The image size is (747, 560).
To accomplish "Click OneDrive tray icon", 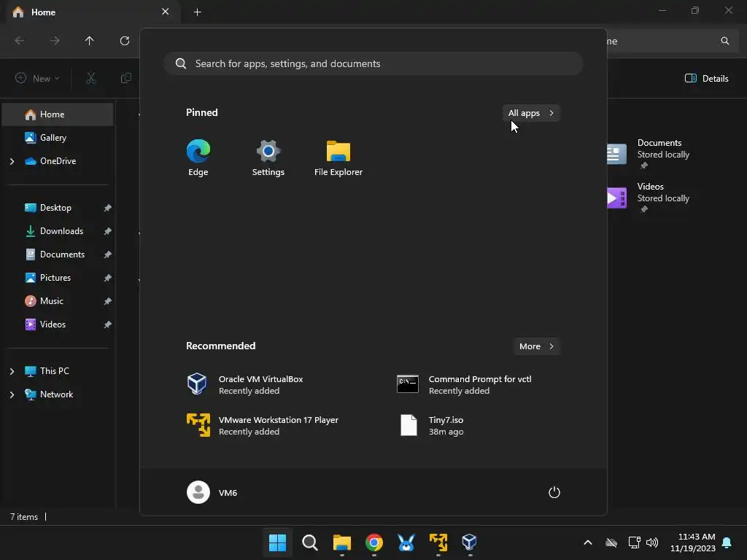I will [x=611, y=542].
